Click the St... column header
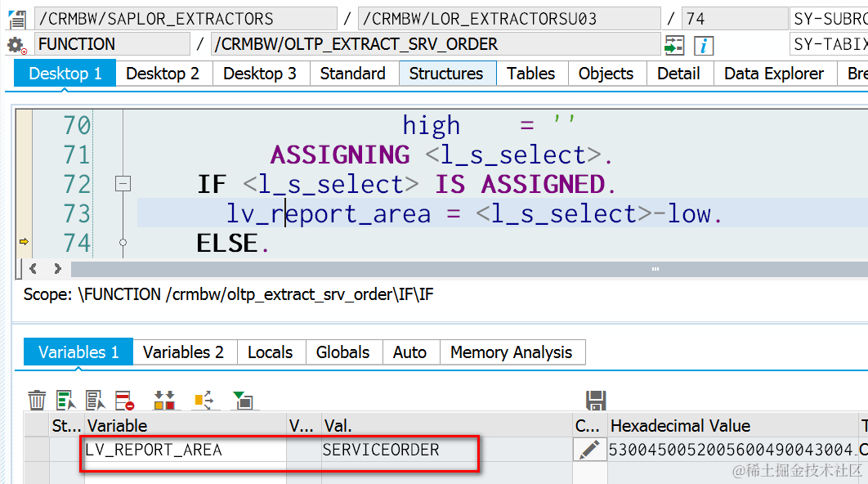The image size is (868, 484). tap(66, 426)
